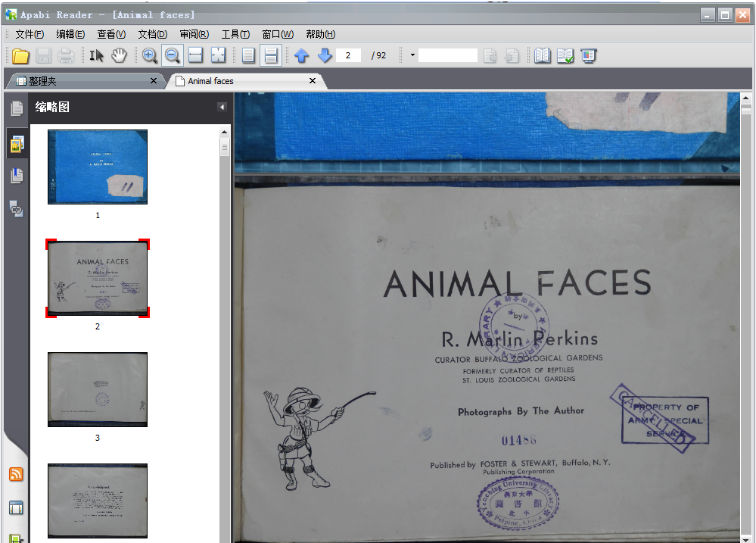Select the fourth page thumbnail
The width and height of the screenshot is (756, 543).
pos(98,501)
